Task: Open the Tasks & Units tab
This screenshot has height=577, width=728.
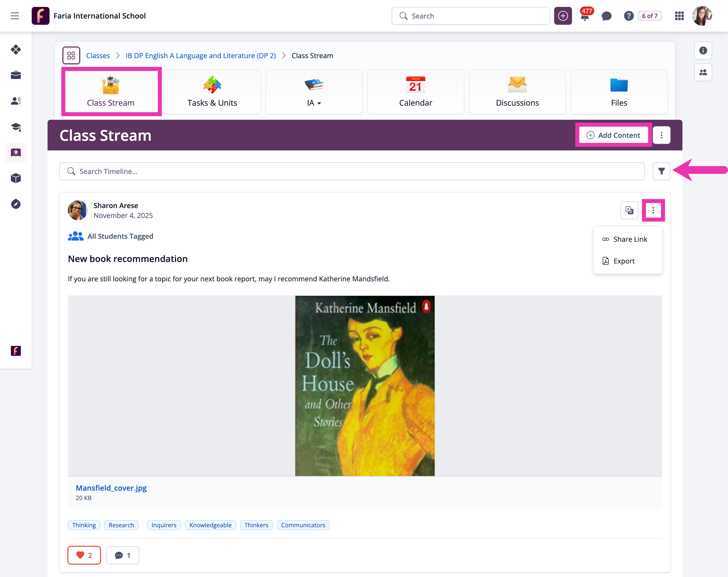Action: (x=212, y=92)
